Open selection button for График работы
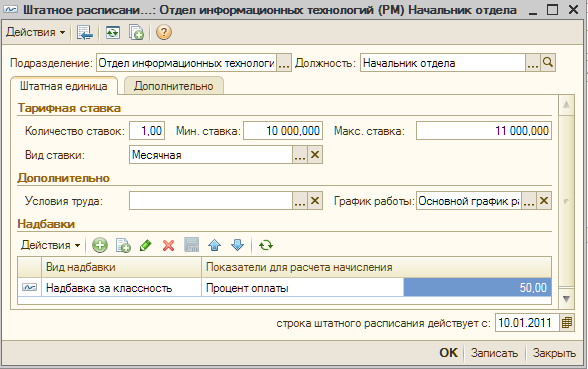588x369 pixels. coord(529,201)
